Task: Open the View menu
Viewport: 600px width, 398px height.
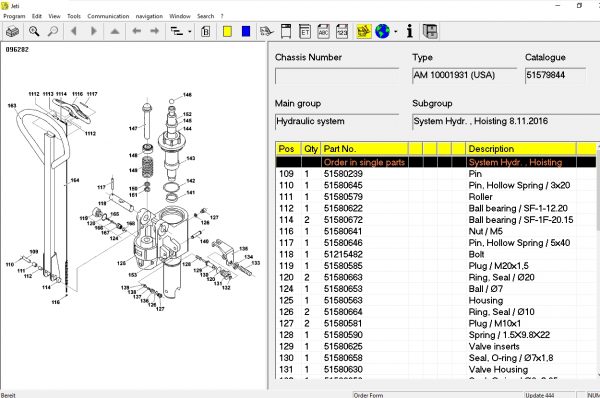Action: (54, 16)
